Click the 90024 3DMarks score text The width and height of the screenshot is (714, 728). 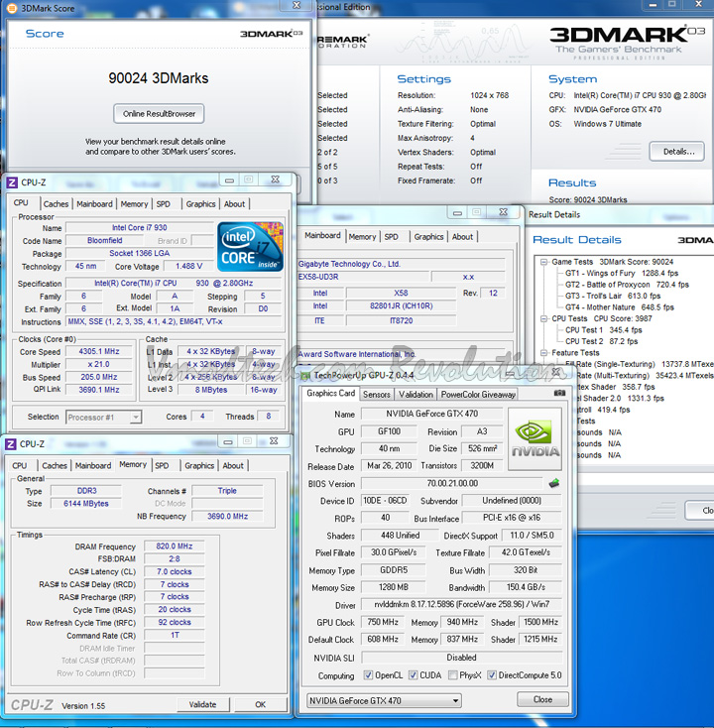point(159,78)
